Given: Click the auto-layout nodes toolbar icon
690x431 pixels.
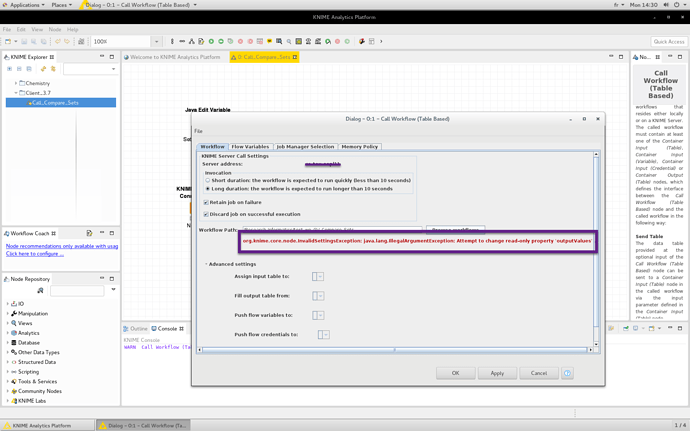Looking at the screenshot, I should click(x=191, y=41).
